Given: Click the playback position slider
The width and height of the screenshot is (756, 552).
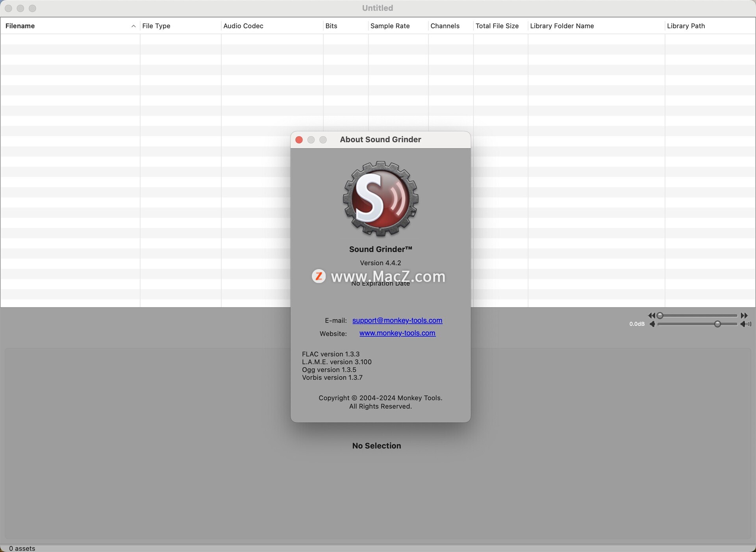Looking at the screenshot, I should pos(697,316).
